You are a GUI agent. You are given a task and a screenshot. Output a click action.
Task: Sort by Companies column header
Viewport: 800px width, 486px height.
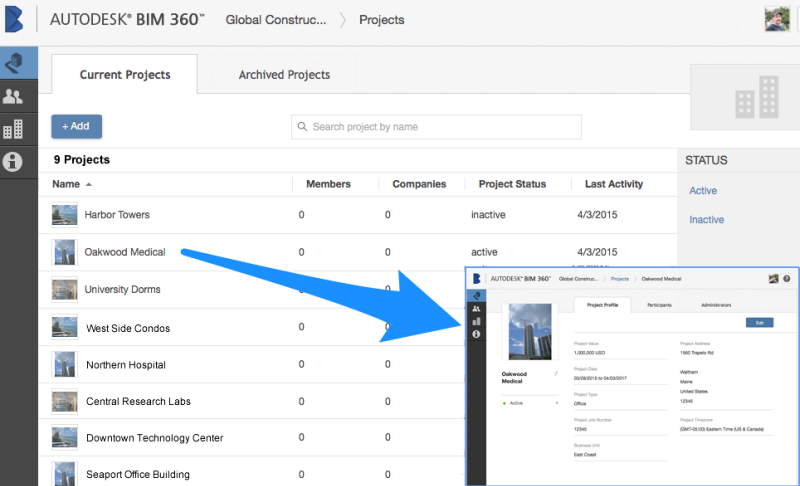pos(419,184)
